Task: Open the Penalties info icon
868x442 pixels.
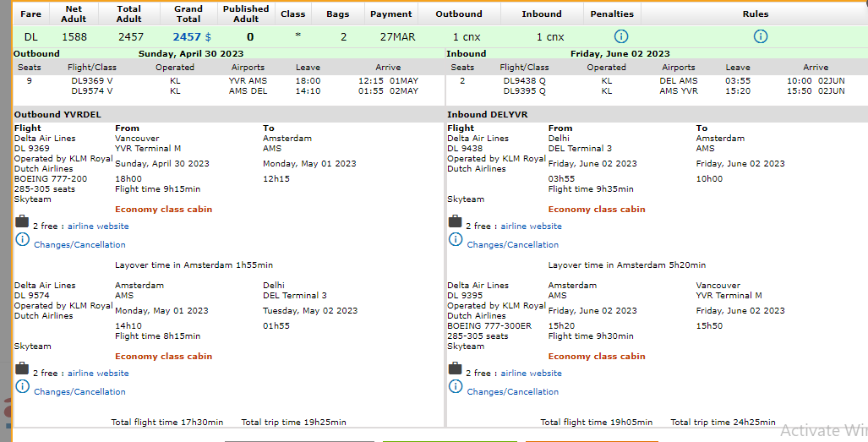Action: (x=621, y=36)
